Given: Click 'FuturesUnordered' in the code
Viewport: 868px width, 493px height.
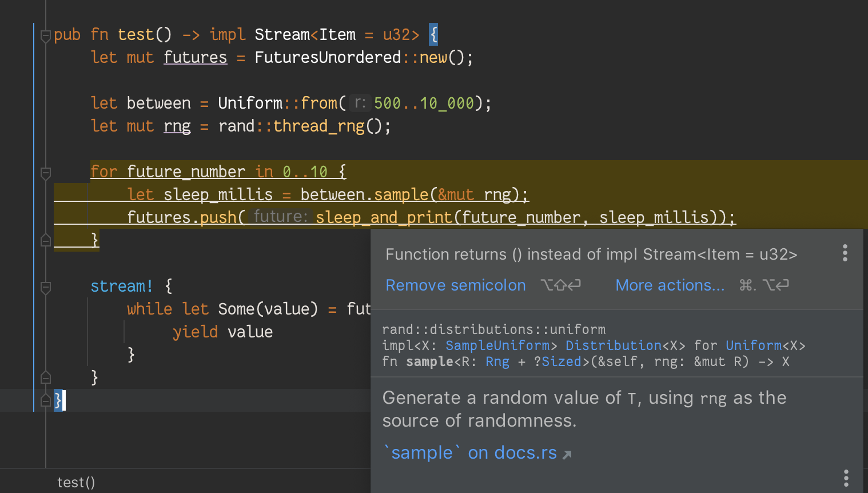Looking at the screenshot, I should point(328,57).
